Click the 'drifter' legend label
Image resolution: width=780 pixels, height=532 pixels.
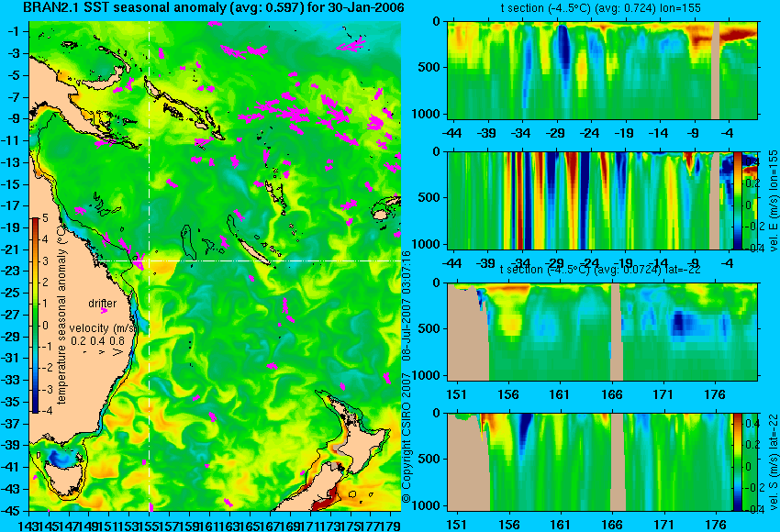pos(103,304)
